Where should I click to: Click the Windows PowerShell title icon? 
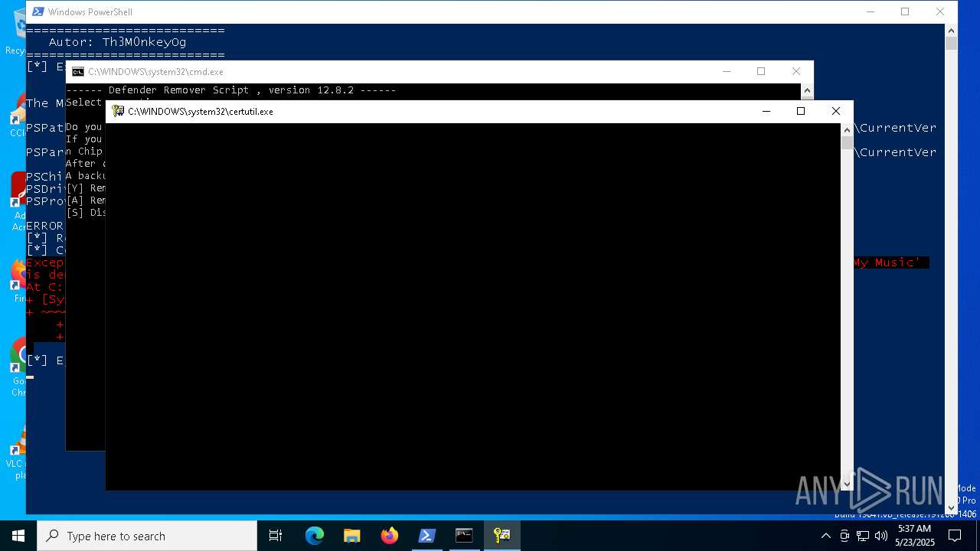38,11
